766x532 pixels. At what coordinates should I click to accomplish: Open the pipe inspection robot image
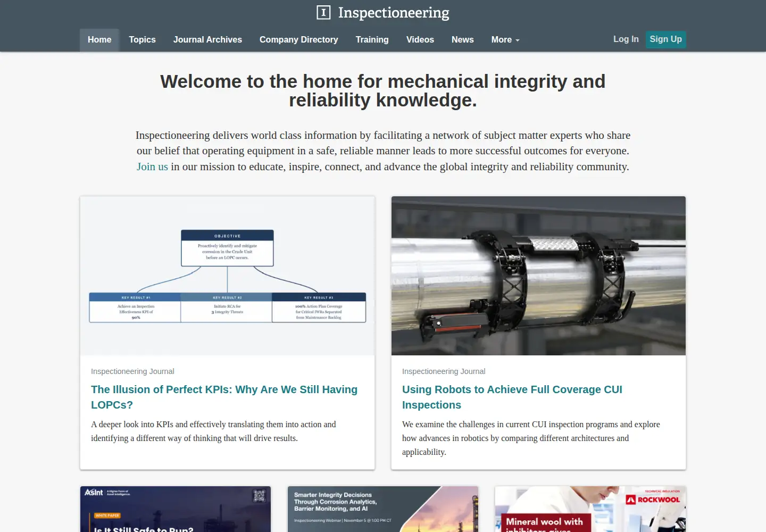tap(538, 276)
